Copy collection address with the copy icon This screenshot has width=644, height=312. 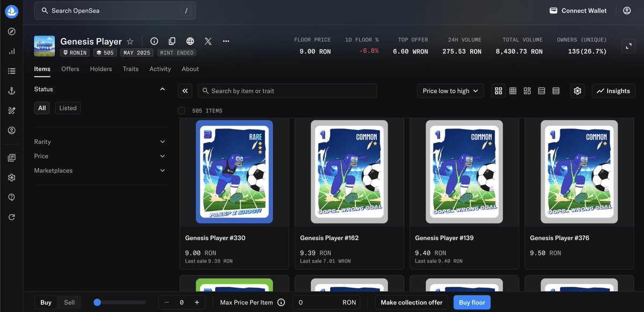coord(172,41)
